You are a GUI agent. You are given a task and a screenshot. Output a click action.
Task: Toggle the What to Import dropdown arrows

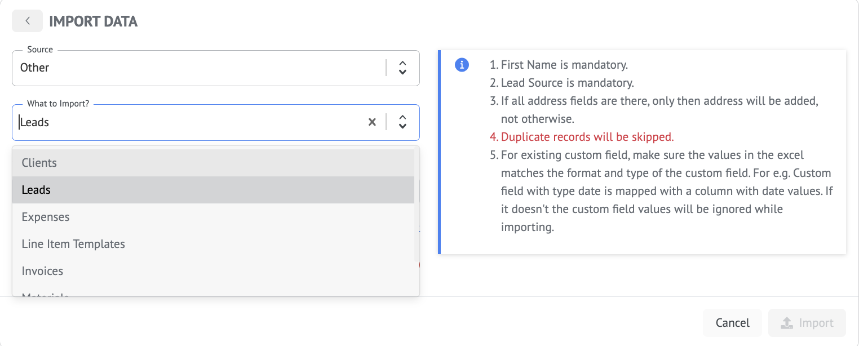pos(402,122)
